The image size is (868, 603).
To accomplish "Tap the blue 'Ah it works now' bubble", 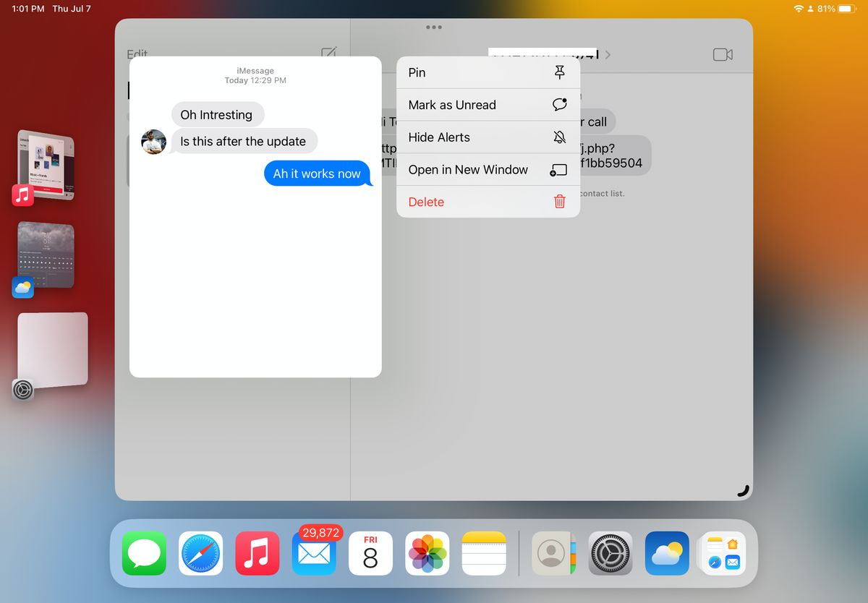I will click(317, 174).
